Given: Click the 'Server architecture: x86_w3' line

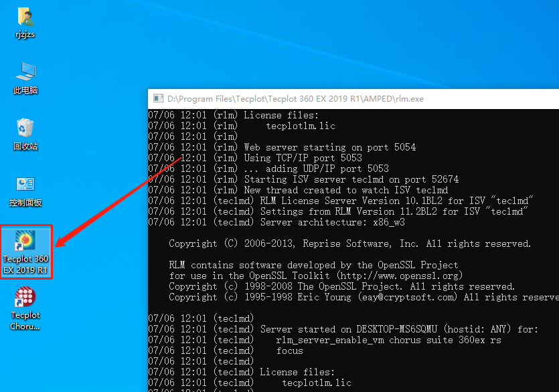Looking at the screenshot, I should pos(276,222).
